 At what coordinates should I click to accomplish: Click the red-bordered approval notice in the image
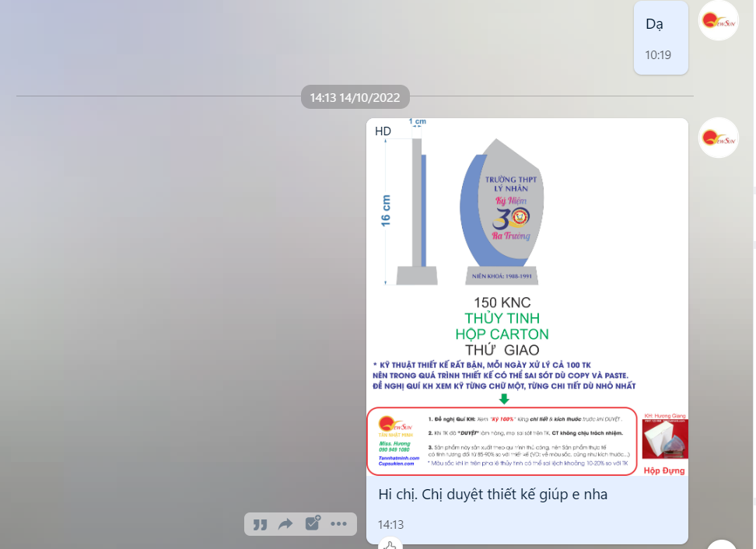[x=502, y=441]
